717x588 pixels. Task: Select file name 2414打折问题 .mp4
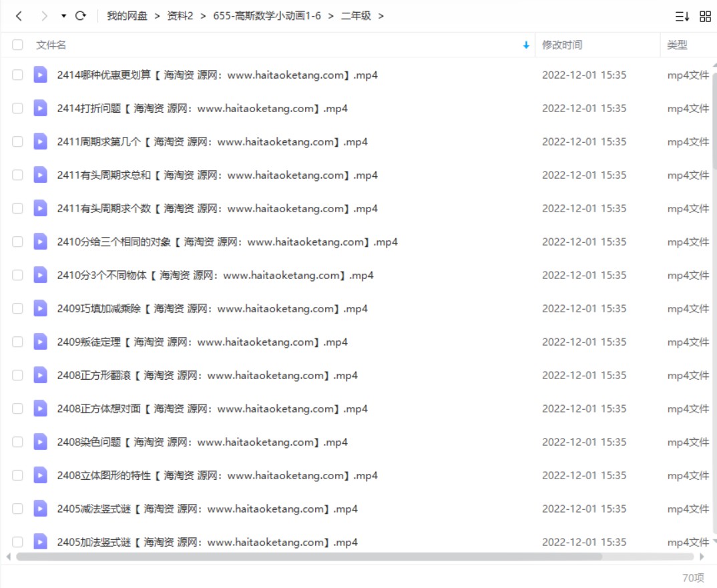point(202,108)
